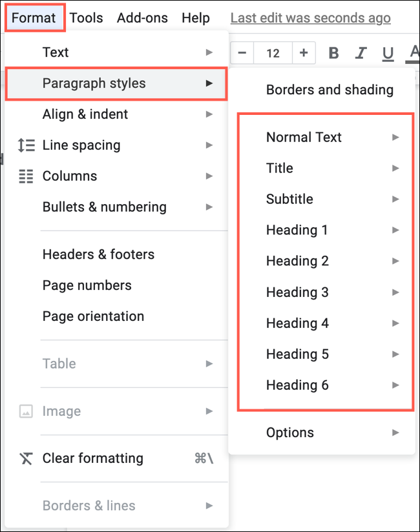Screen dimensions: 420x532
Task: Click the font size field showing 12
Action: pos(273,53)
